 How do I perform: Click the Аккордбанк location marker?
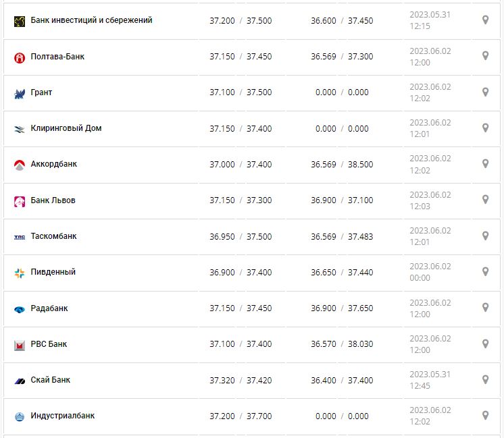[x=485, y=163]
